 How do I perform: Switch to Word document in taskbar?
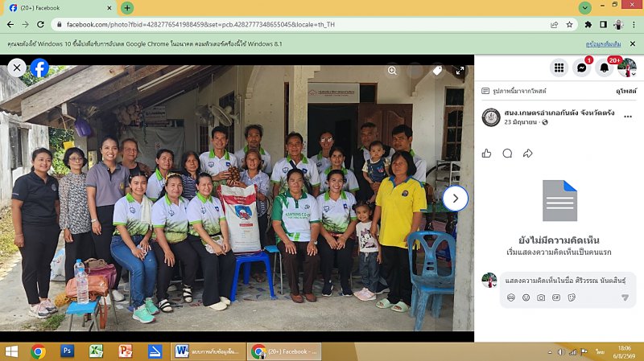208,351
